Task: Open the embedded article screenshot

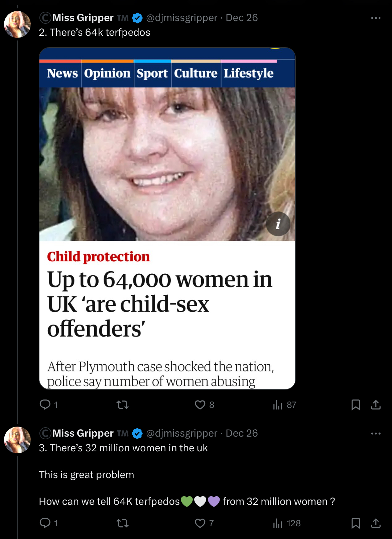Action: (x=167, y=218)
